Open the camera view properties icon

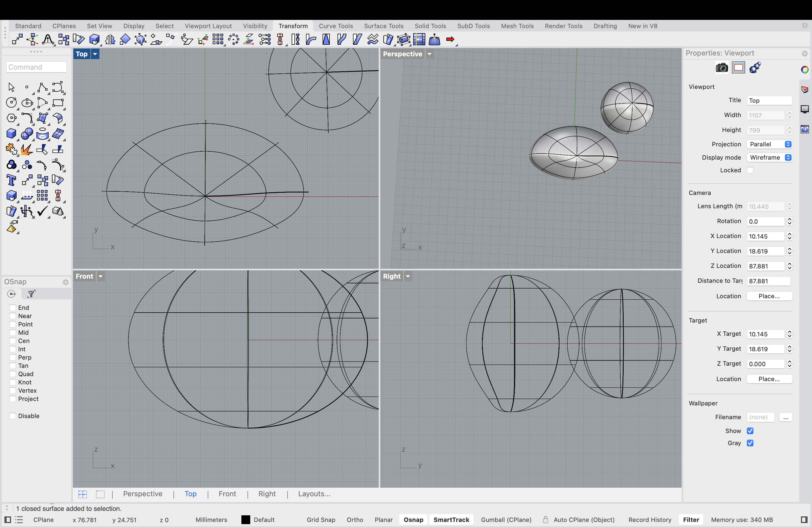click(x=722, y=68)
